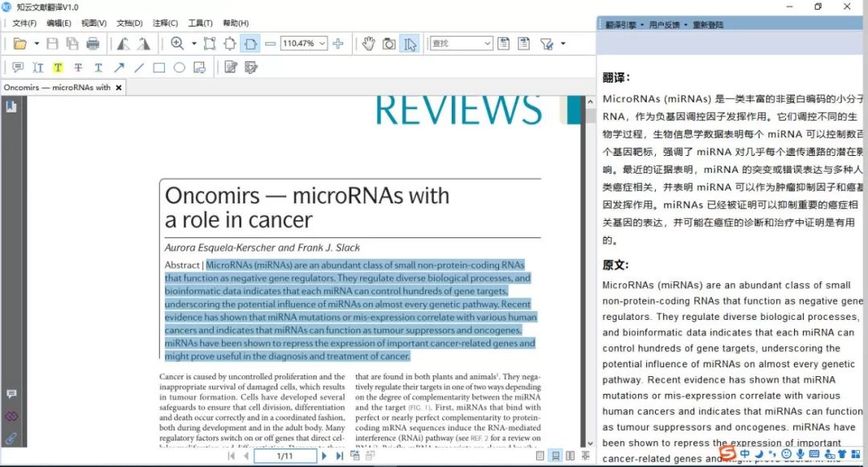Expand the find box dropdown arrow
The image size is (868, 467).
(488, 43)
